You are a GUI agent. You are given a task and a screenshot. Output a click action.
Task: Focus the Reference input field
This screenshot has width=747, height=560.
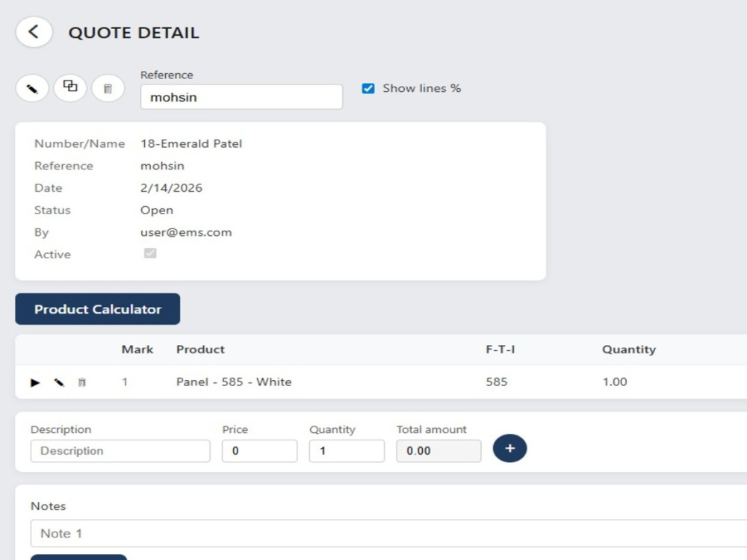pyautogui.click(x=241, y=97)
